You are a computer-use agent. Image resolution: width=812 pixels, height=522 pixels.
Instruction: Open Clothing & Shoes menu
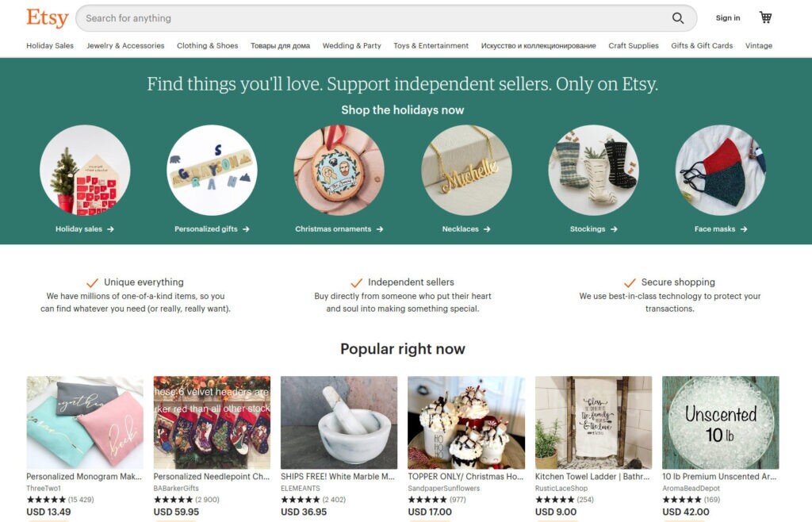[207, 45]
